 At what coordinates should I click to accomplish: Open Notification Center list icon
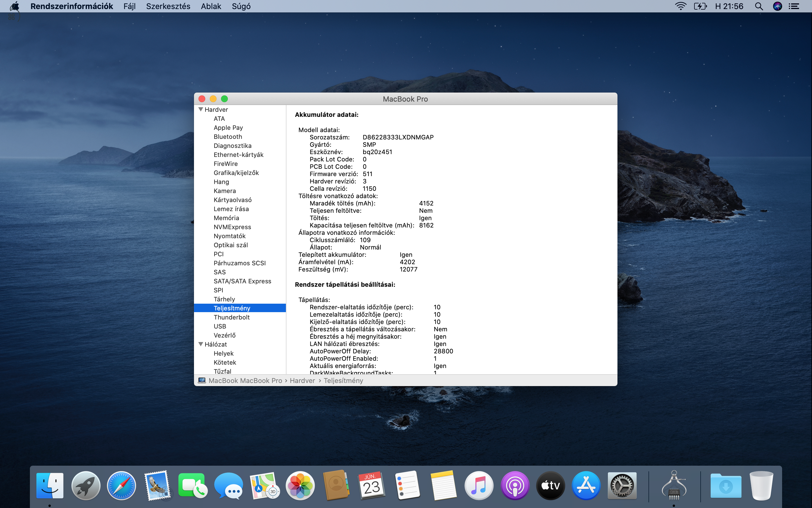point(794,6)
